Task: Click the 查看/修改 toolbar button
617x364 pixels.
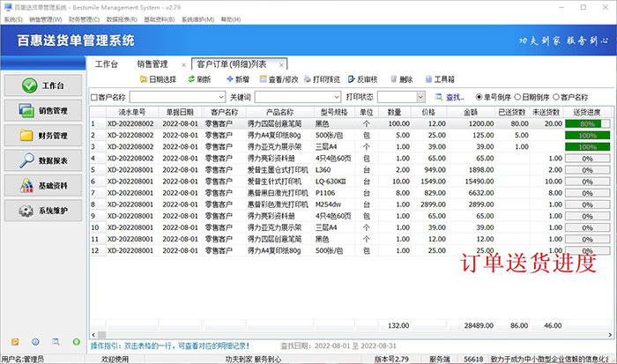Action: 279,79
